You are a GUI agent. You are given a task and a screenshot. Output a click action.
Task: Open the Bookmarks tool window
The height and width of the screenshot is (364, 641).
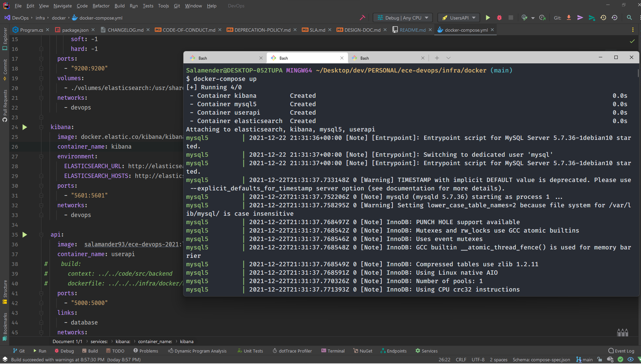coord(5,327)
